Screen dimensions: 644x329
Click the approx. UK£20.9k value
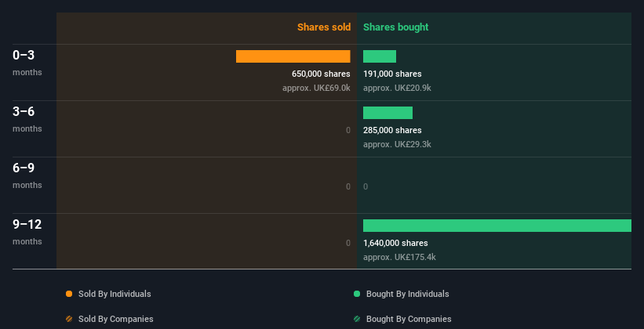tap(397, 88)
